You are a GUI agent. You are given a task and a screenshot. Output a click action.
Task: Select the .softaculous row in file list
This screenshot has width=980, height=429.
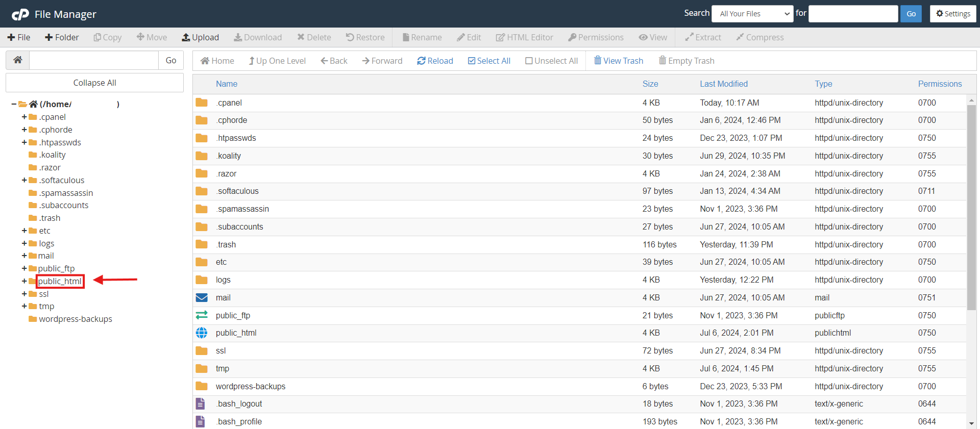click(x=579, y=191)
